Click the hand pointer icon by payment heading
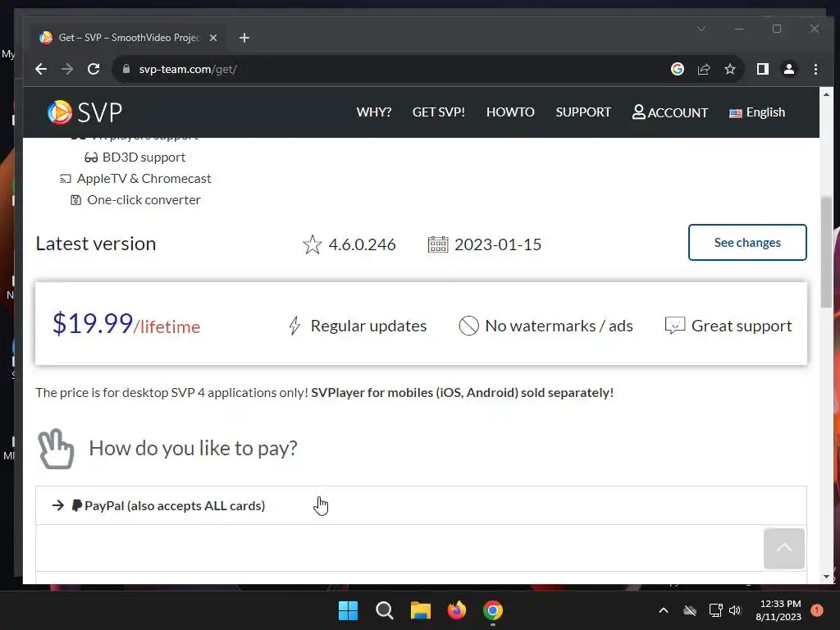The height and width of the screenshot is (630, 840). pos(57,449)
